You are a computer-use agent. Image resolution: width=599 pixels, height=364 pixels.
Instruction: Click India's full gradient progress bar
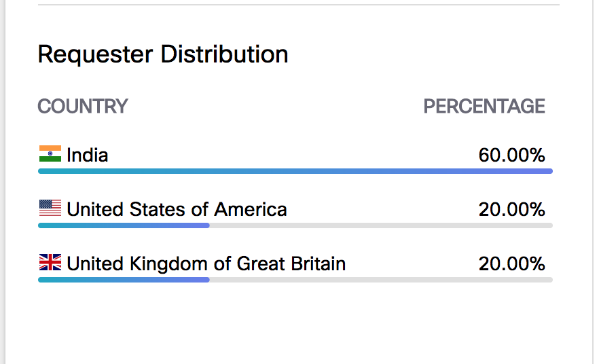(295, 171)
